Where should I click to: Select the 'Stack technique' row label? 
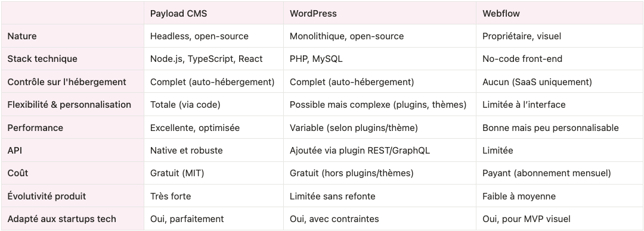(73, 59)
